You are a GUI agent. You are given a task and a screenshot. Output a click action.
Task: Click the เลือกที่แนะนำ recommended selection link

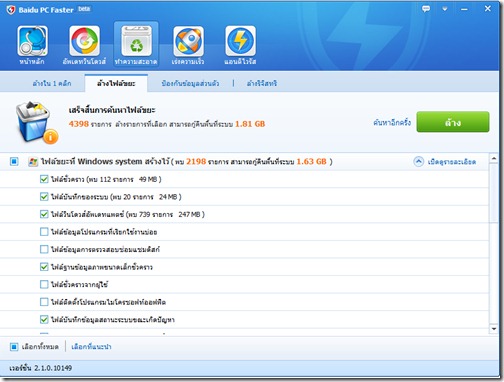pos(91,347)
